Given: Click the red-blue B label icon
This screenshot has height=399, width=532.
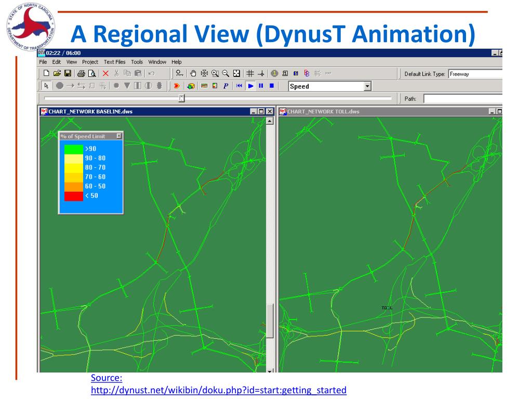Looking at the screenshot, I should [307, 73].
